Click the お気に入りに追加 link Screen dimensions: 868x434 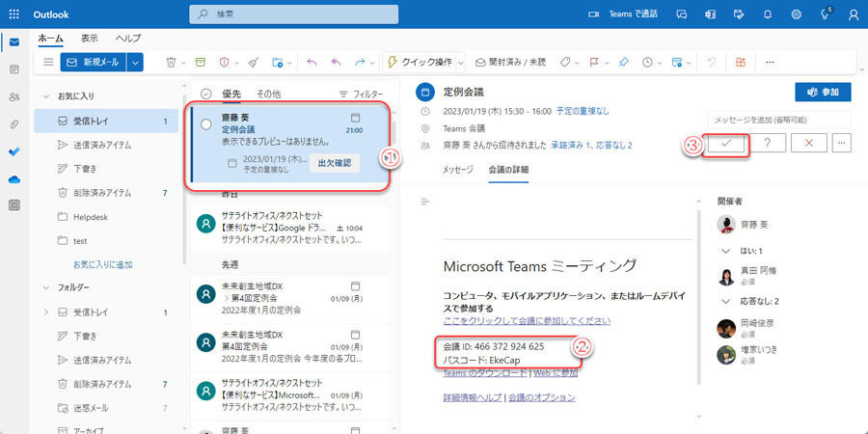[103, 264]
